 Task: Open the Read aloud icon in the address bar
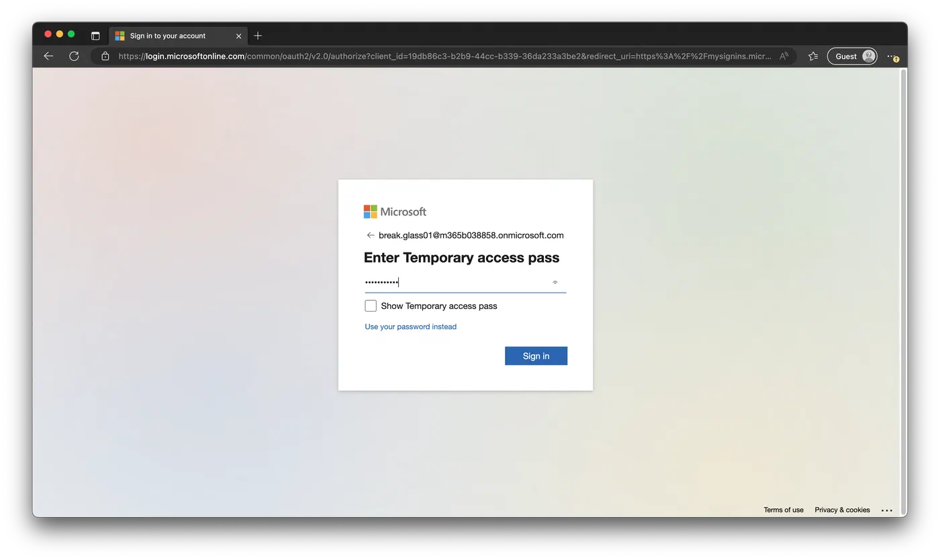[784, 56]
